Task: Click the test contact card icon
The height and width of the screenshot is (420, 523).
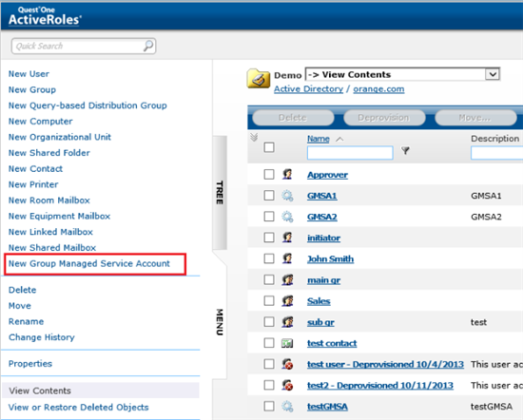Action: pos(287,343)
